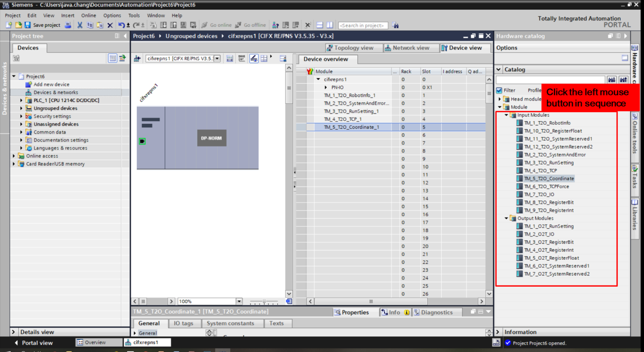Expand Ungrouped devices node
Screen dimensions: 644x352
click(x=22, y=109)
